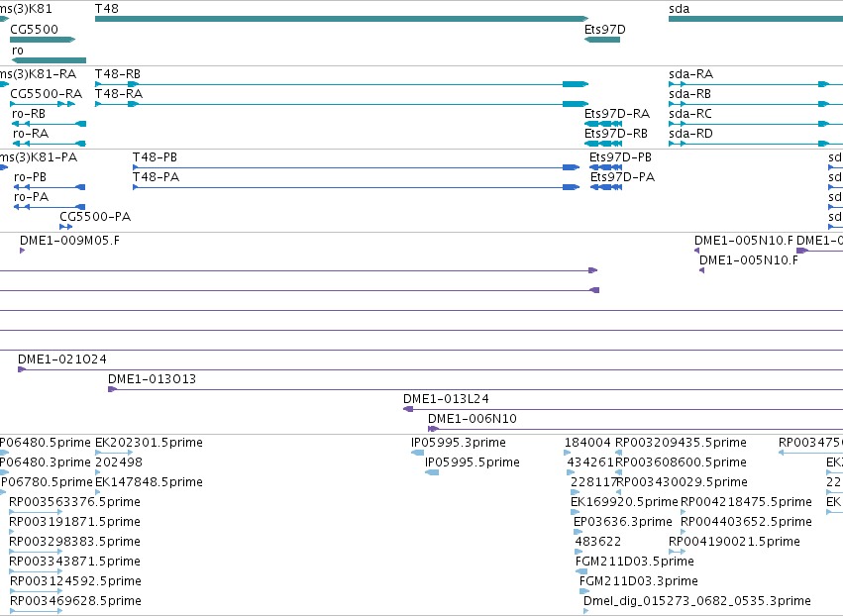Click the T48 gene label
843x616 pixels.
tap(106, 9)
